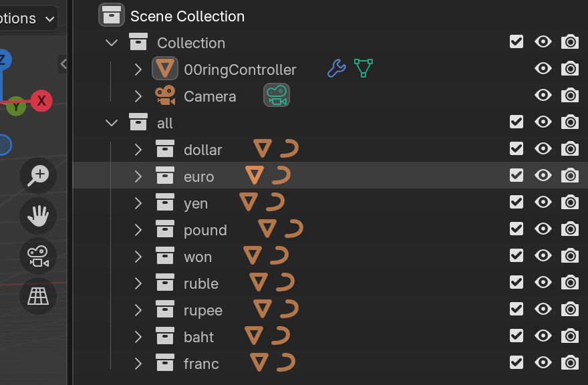Screen dimensions: 588x385
Task: Click the curve icon in dollar row
Action: 289,148
